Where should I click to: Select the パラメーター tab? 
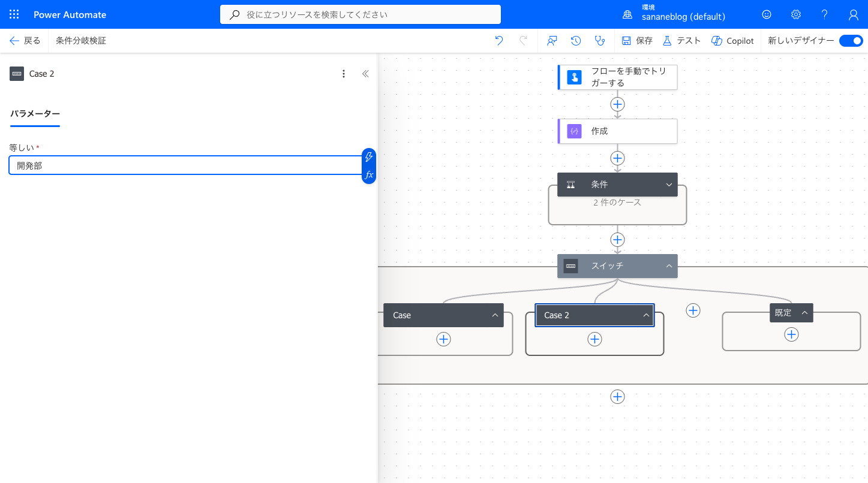point(35,114)
